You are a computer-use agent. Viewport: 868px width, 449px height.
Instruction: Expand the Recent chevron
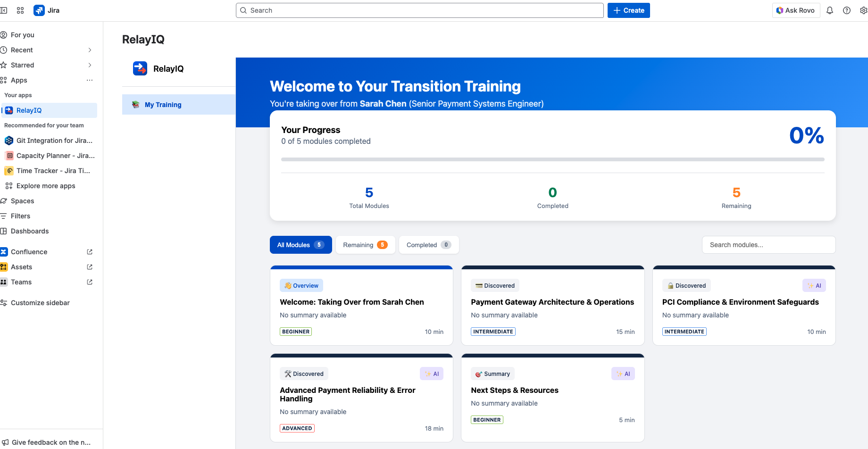pyautogui.click(x=90, y=50)
